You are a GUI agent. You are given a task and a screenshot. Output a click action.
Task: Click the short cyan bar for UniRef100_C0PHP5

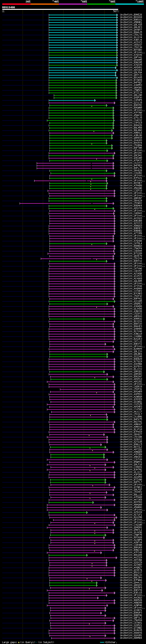point(72,100)
